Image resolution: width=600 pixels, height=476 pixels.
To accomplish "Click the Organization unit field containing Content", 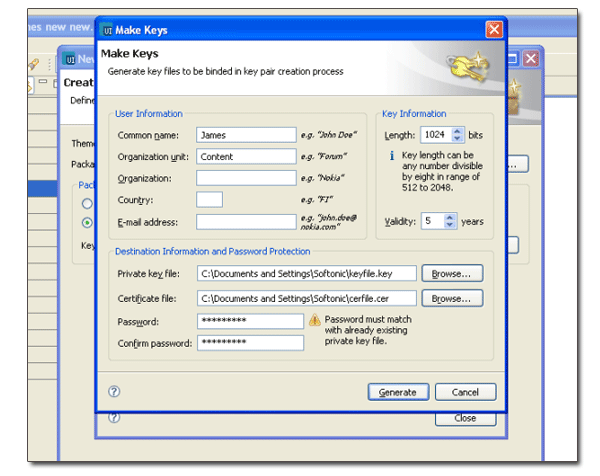I will coord(246,156).
